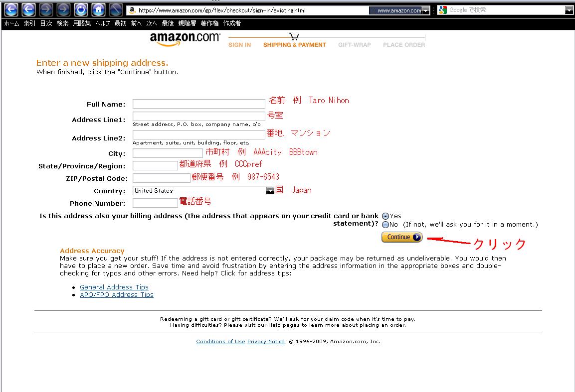Click the 前へ navigation item

pos(136,23)
